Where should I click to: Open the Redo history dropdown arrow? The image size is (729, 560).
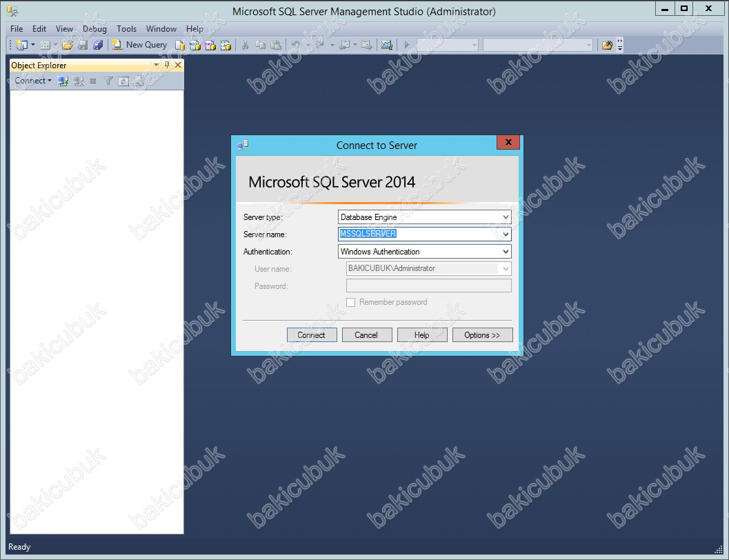coord(332,45)
